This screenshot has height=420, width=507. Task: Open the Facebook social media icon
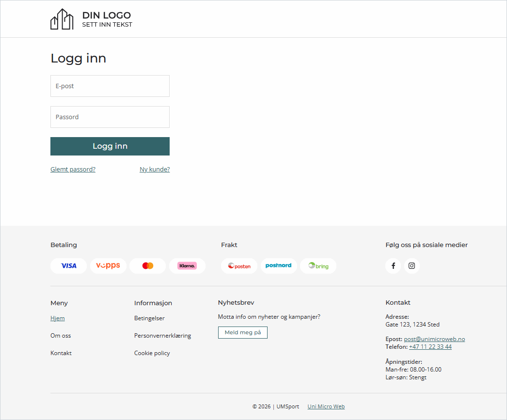(393, 266)
